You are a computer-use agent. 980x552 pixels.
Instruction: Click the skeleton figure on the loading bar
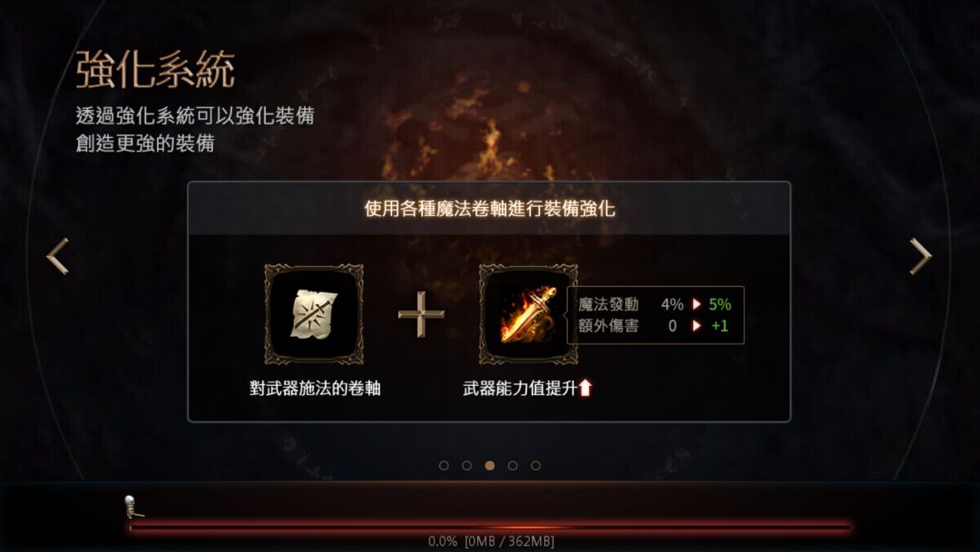coord(132,507)
